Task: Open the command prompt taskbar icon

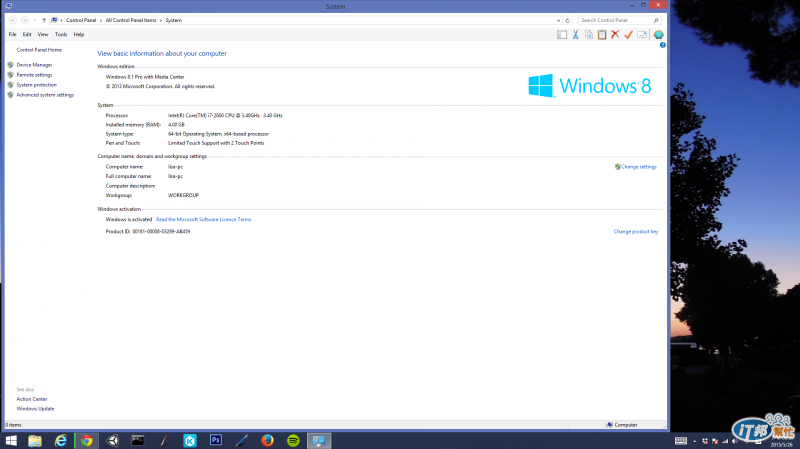Action: 138,440
